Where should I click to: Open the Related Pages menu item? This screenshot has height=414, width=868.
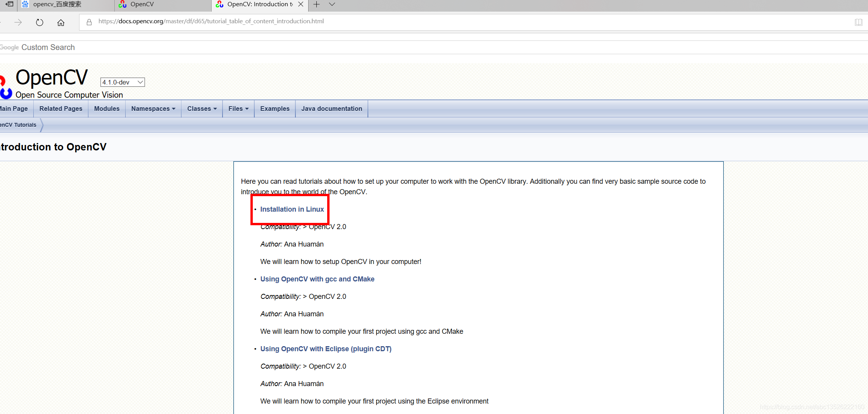pyautogui.click(x=61, y=109)
